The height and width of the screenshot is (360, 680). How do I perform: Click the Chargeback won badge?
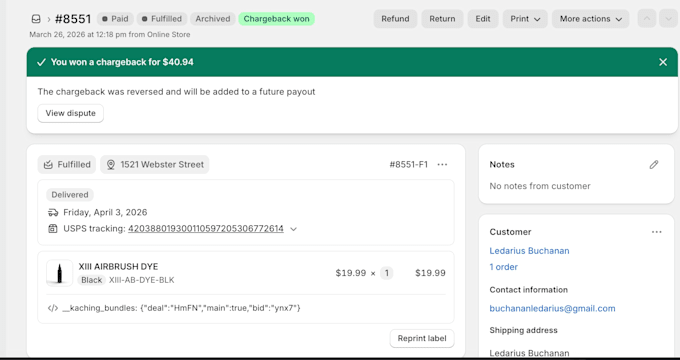tap(276, 19)
